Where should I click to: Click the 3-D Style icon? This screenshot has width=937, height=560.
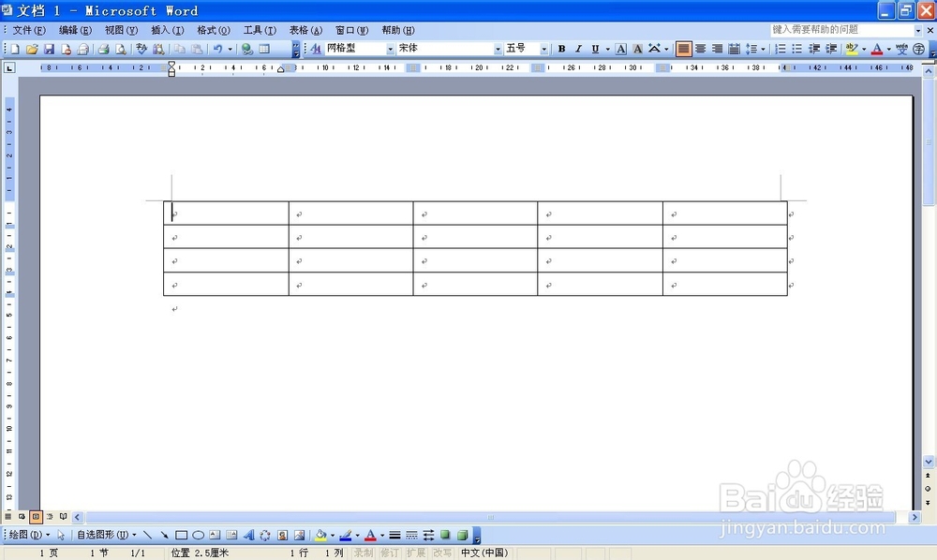tap(462, 535)
